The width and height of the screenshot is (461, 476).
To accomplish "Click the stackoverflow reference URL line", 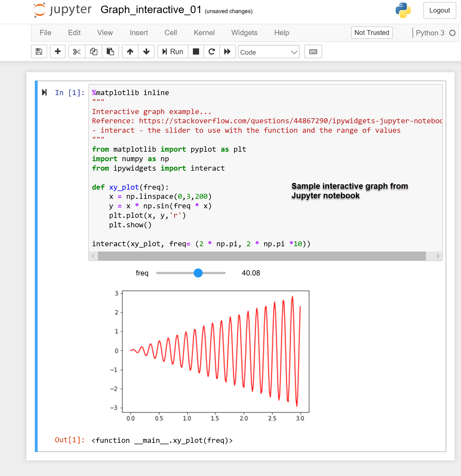I will click(267, 121).
